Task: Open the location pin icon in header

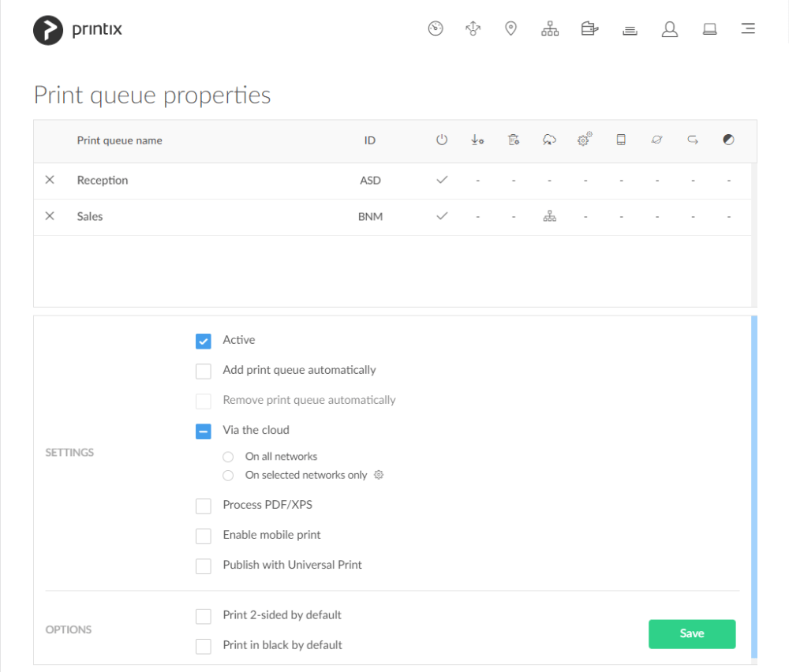Action: [x=510, y=28]
